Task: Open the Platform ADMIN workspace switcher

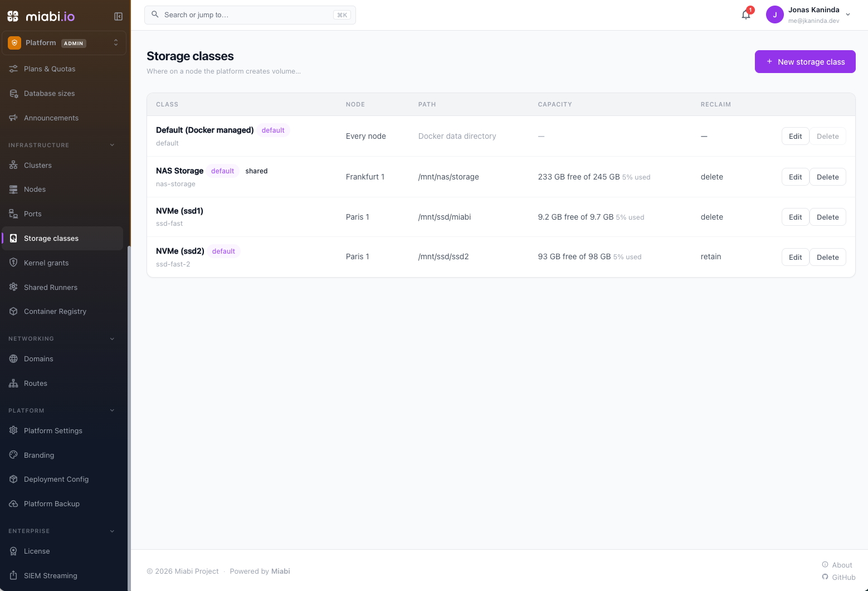Action: tap(64, 43)
